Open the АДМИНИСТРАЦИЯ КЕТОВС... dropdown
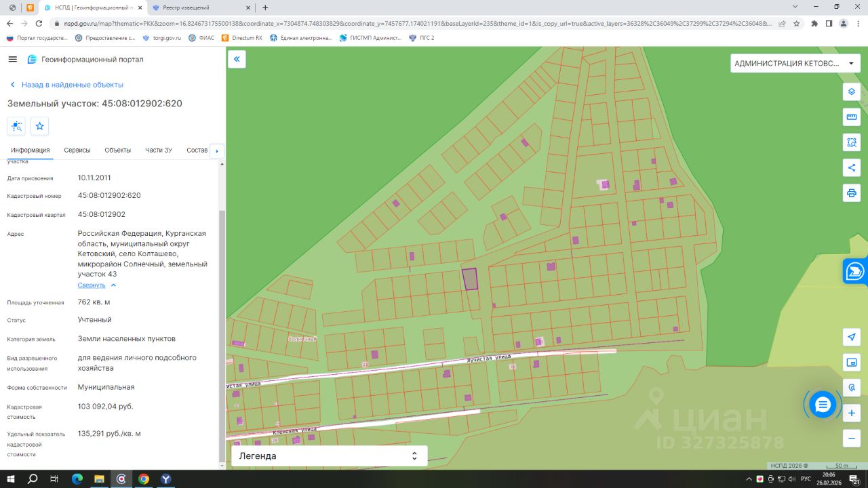 794,64
